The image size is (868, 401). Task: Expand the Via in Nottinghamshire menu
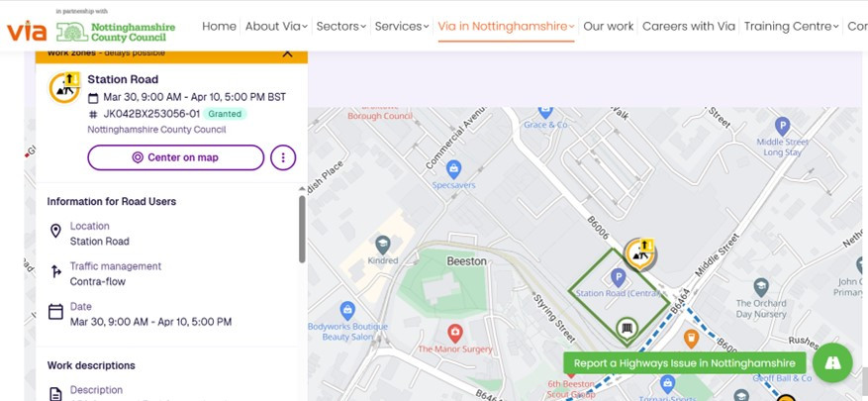coord(506,27)
